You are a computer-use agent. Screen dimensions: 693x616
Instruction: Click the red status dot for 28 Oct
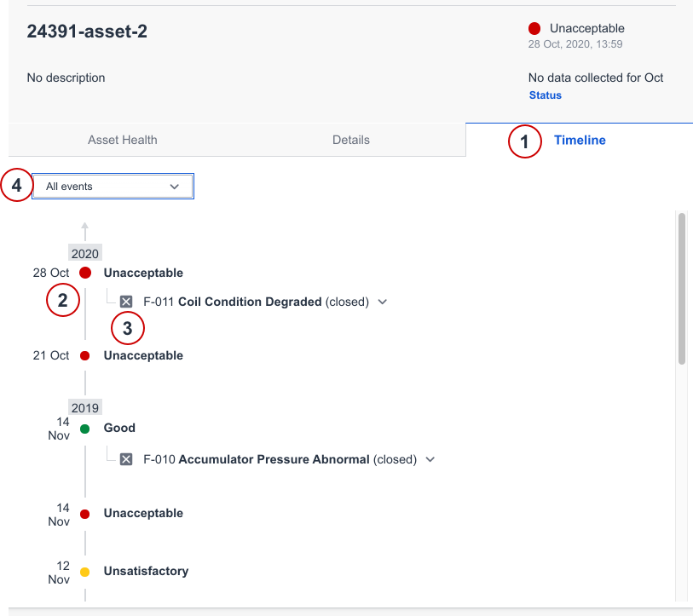click(84, 273)
